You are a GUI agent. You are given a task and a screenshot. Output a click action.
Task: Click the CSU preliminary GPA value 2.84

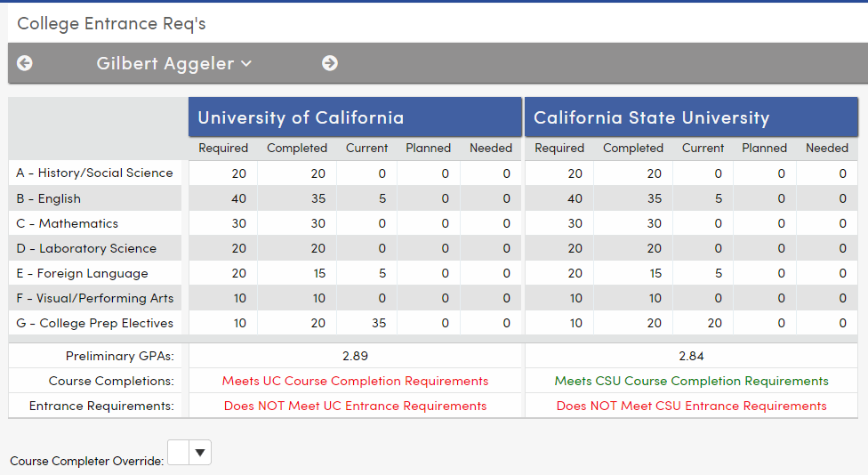coord(691,356)
